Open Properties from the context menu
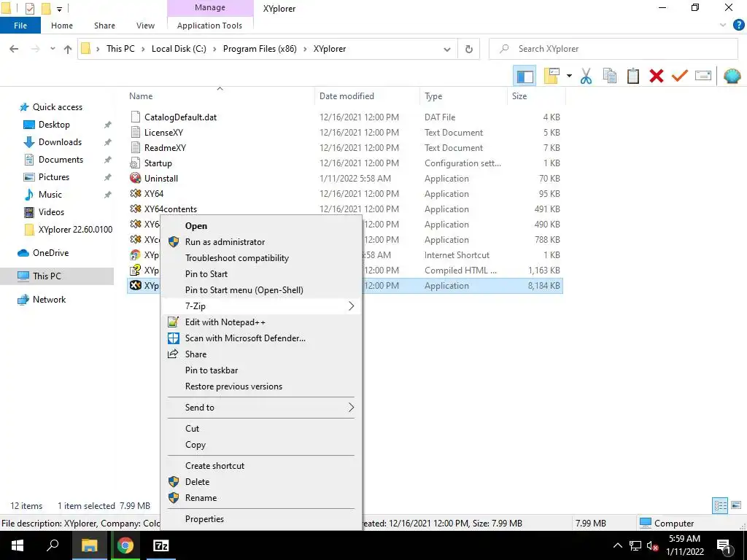 tap(261, 519)
